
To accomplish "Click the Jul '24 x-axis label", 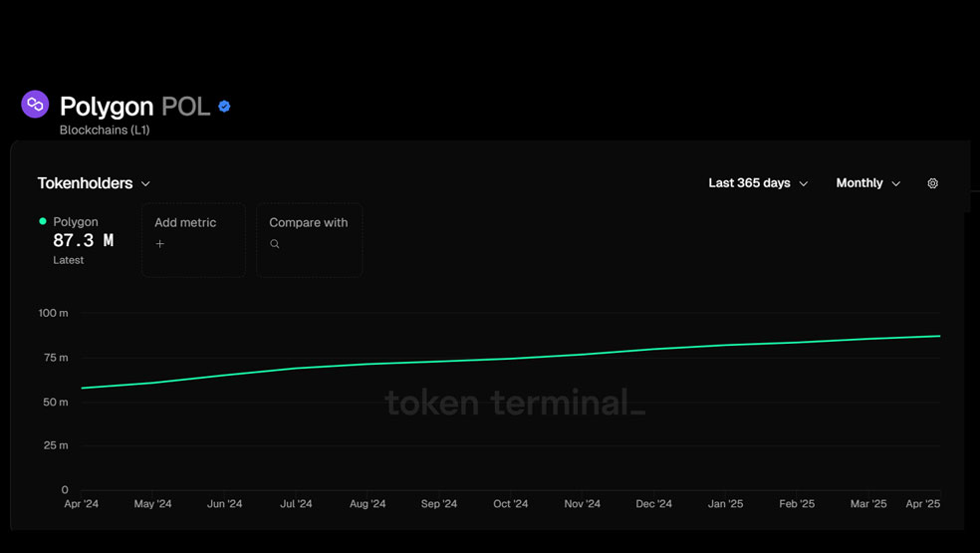I will tap(296, 503).
